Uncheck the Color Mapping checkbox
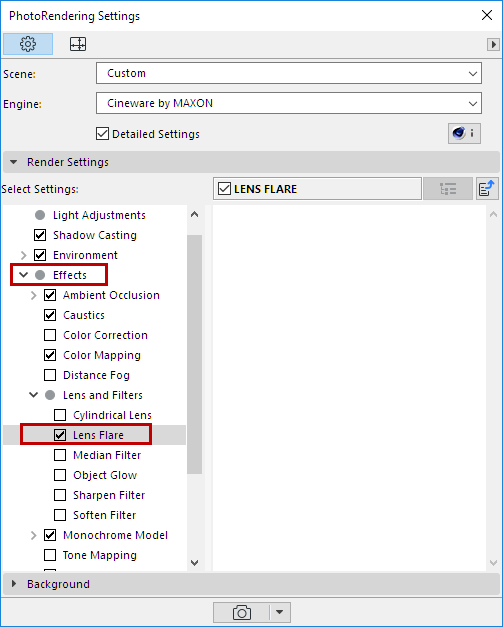 pos(50,355)
